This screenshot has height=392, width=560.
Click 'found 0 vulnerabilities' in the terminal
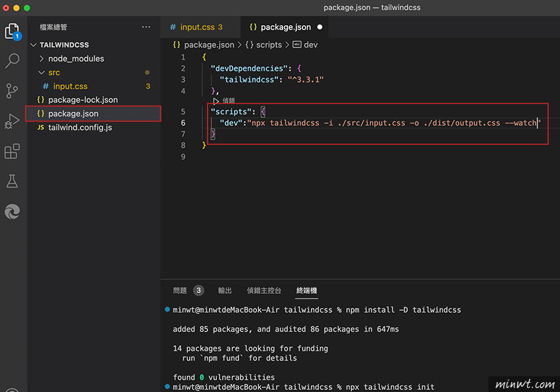pyautogui.click(x=224, y=378)
